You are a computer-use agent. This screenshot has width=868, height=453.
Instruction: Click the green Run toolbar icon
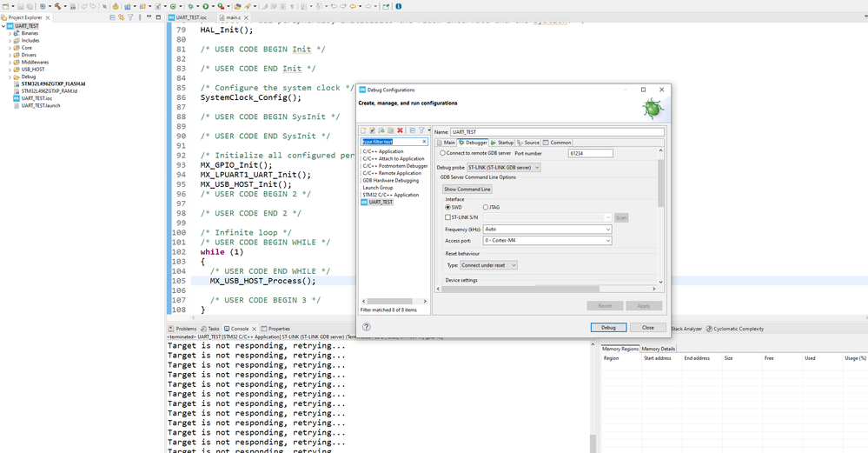(205, 6)
